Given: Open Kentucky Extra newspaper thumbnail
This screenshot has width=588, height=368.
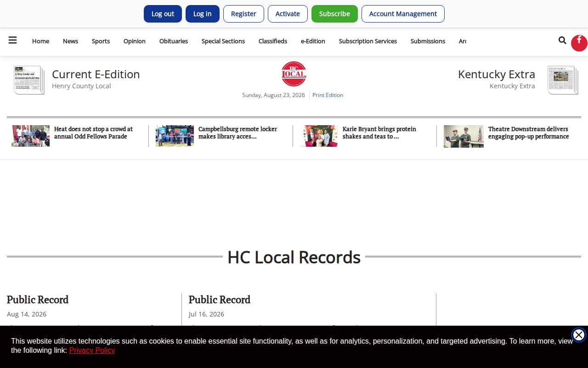Looking at the screenshot, I should [563, 80].
